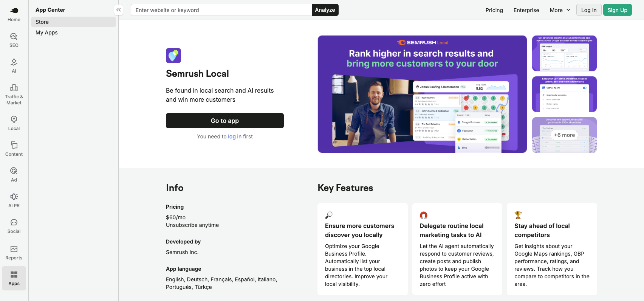Image resolution: width=644 pixels, height=301 pixels.
Task: Open the main Semrush Local promo image
Action: (x=422, y=94)
